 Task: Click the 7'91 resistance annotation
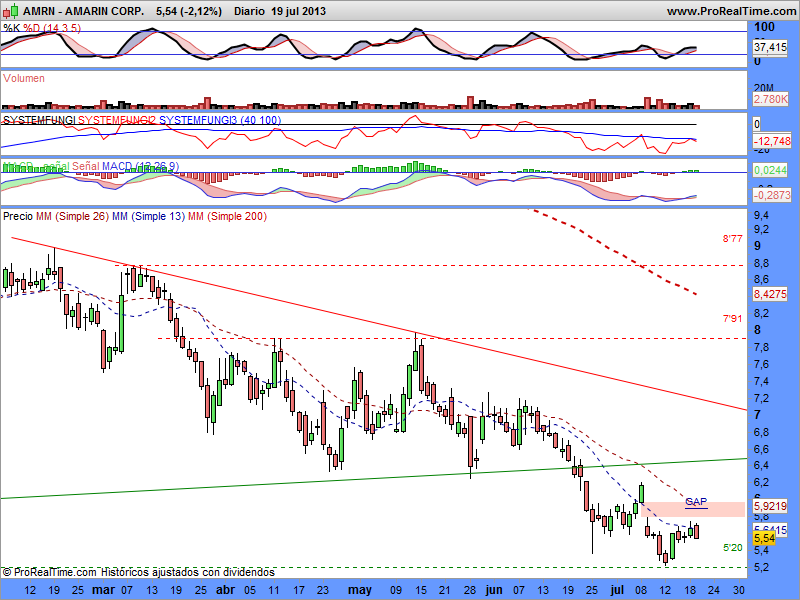(x=732, y=319)
